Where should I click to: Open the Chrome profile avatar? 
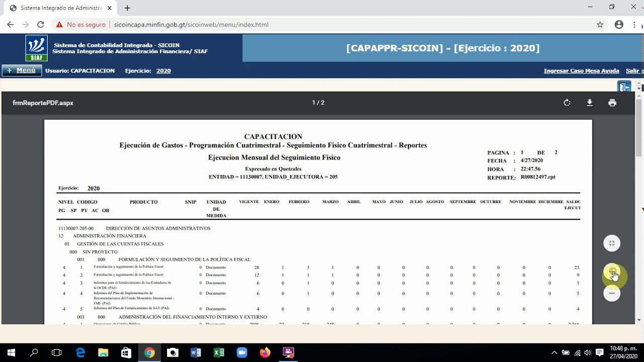pos(619,25)
